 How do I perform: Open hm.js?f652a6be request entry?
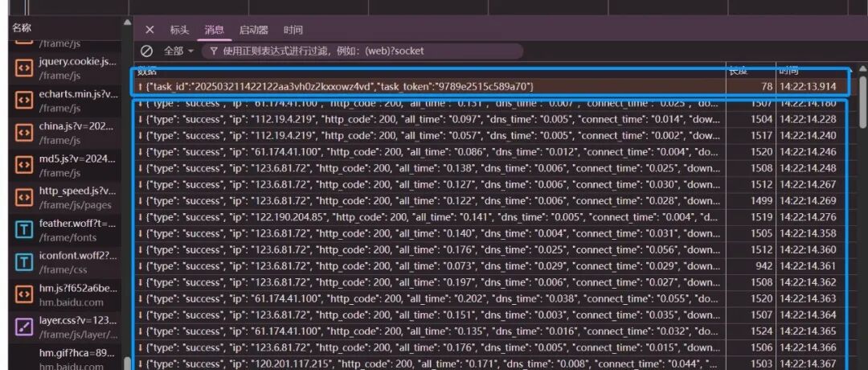click(65, 295)
